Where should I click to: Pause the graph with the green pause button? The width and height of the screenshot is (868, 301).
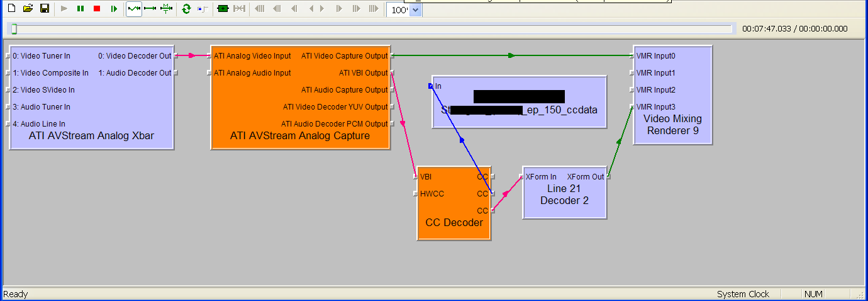(81, 9)
